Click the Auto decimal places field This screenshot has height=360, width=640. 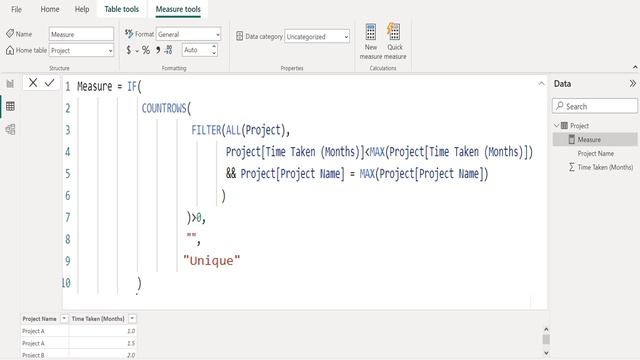[x=196, y=50]
